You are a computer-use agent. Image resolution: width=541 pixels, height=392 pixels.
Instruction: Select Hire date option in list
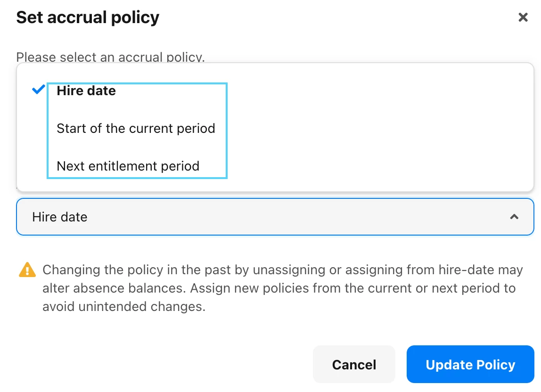click(86, 91)
